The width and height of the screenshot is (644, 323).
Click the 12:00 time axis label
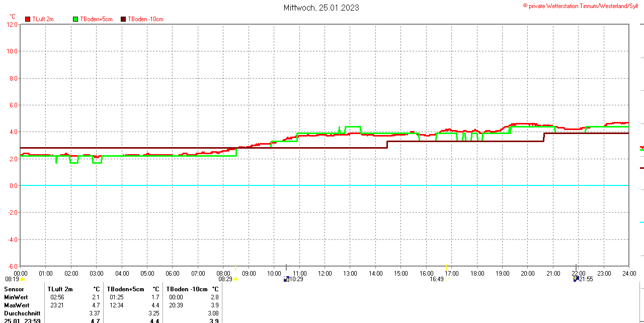pos(325,274)
